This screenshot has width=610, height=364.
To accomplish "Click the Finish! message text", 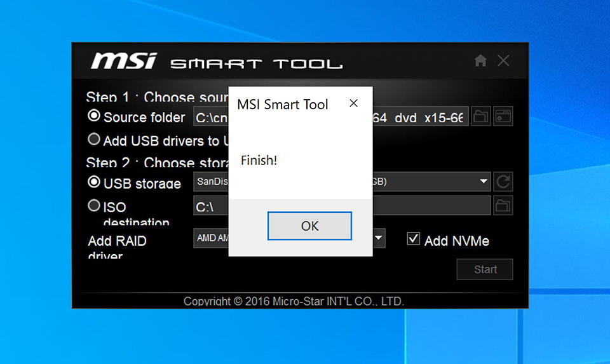I will coord(259,160).
